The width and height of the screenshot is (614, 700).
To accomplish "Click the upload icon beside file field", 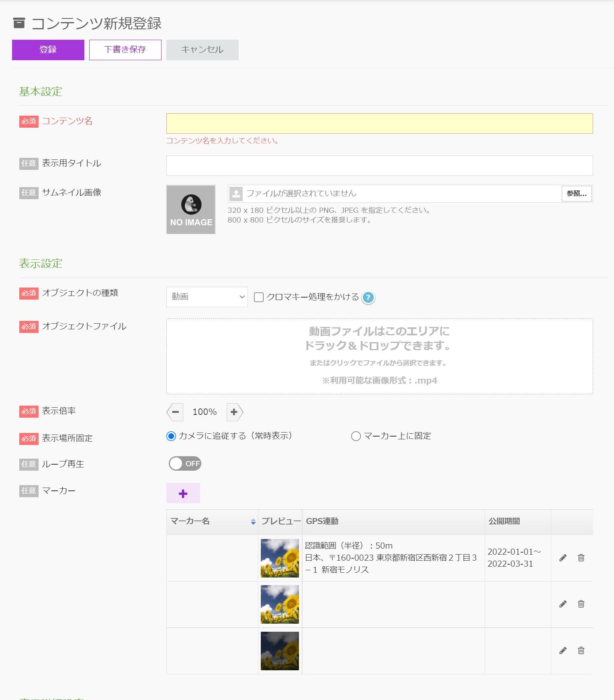I will 236,194.
